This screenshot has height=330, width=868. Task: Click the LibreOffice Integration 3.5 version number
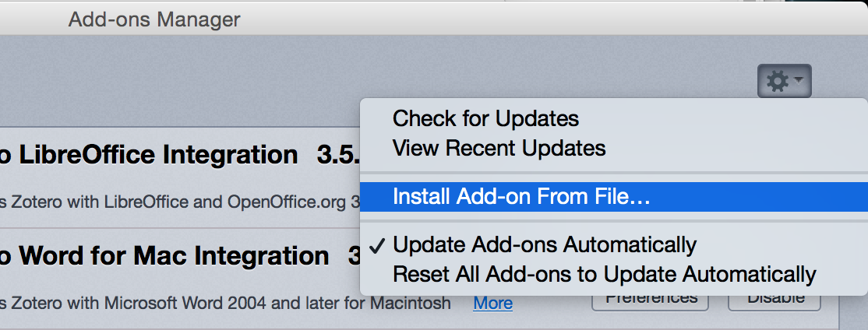coord(338,156)
